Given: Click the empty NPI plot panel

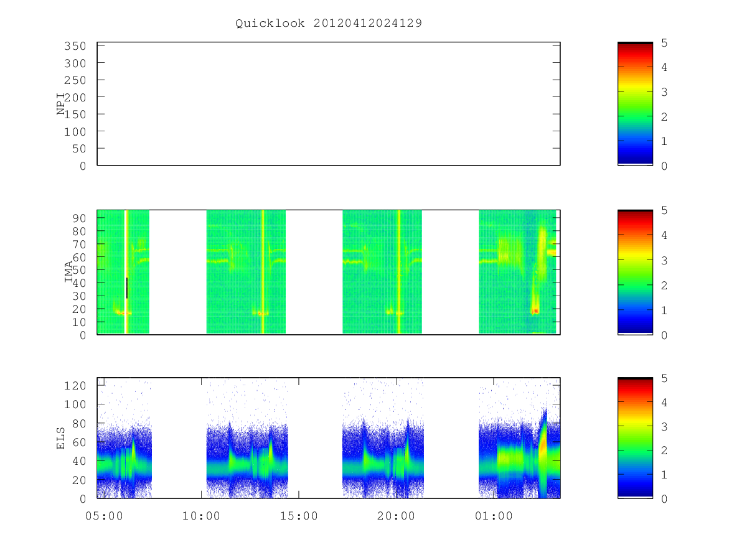Looking at the screenshot, I should 329,104.
